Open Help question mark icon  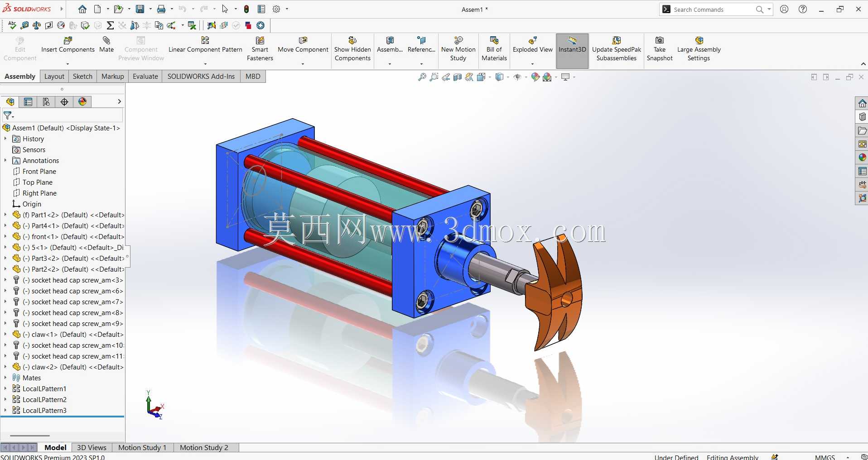pos(803,9)
